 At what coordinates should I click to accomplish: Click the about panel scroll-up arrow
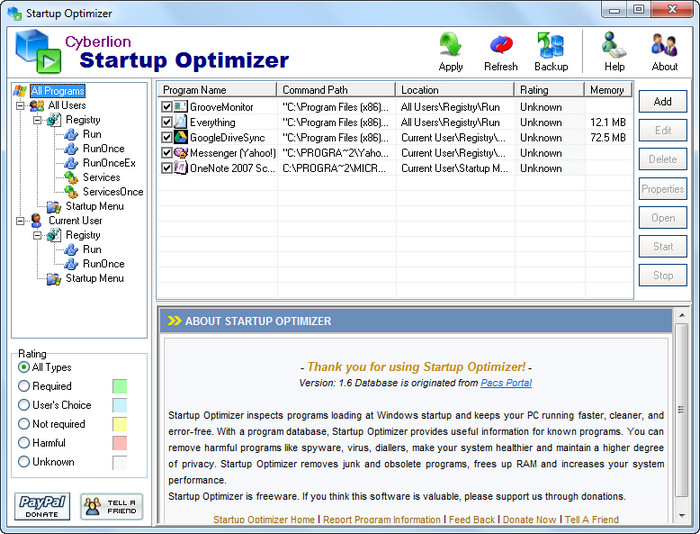pyautogui.click(x=681, y=315)
